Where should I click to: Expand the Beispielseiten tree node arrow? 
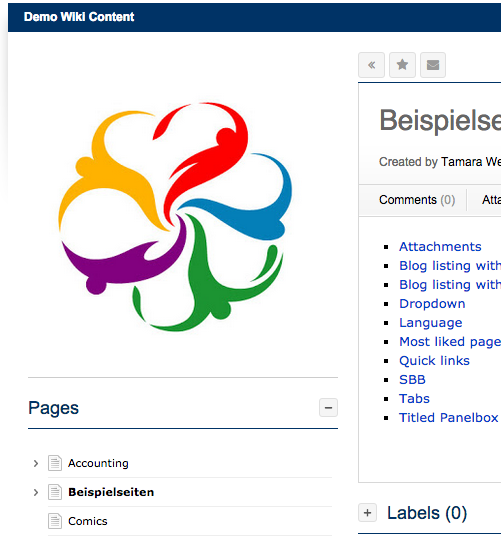[36, 492]
